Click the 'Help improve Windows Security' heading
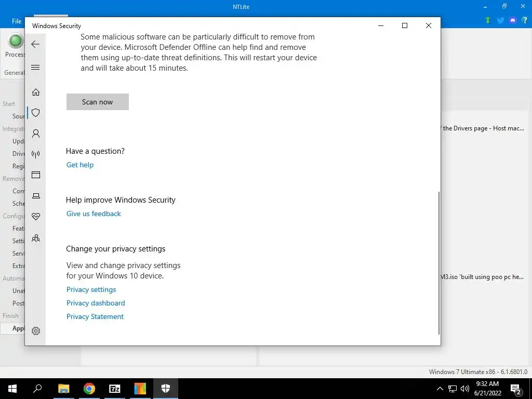532x399 pixels. coord(121,200)
